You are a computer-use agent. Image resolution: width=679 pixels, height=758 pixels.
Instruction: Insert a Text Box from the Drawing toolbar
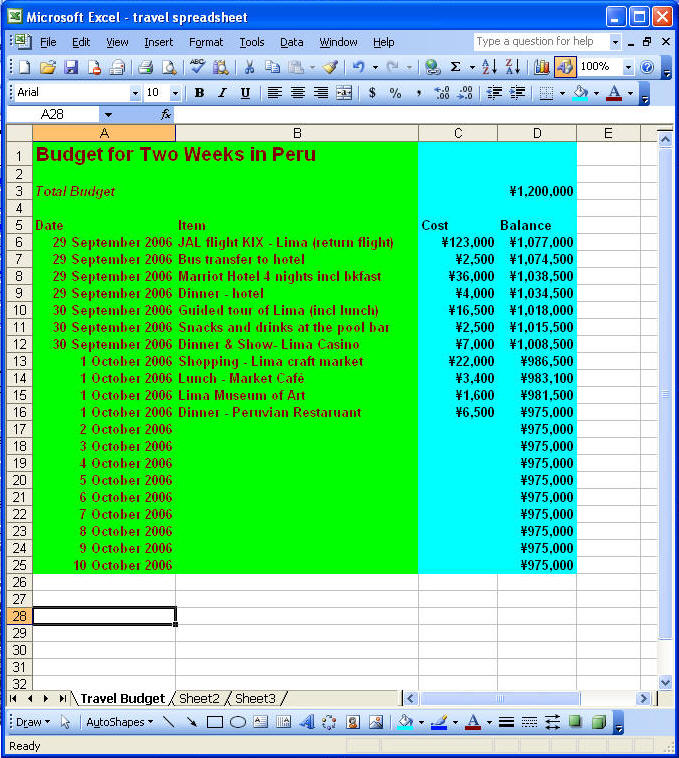pos(261,722)
